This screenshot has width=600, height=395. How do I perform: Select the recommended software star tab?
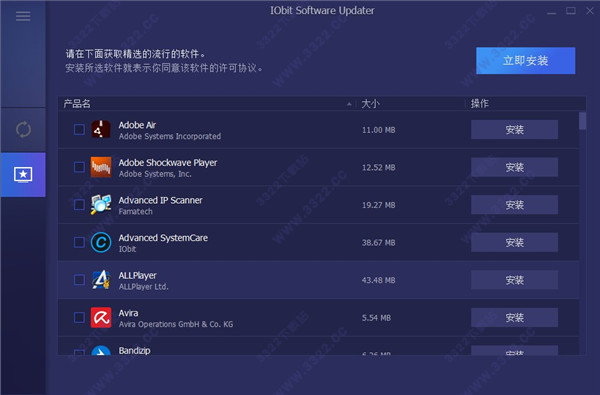tap(23, 175)
